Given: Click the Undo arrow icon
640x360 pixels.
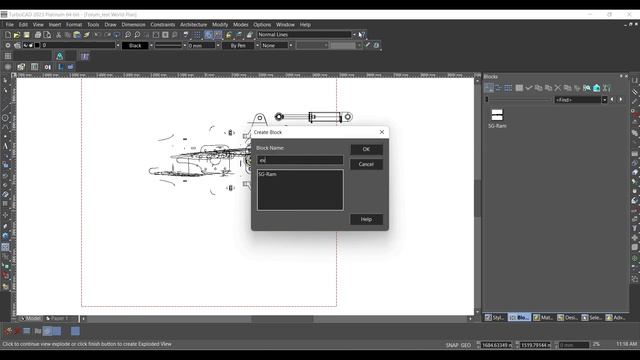Looking at the screenshot, I should coord(97,35).
